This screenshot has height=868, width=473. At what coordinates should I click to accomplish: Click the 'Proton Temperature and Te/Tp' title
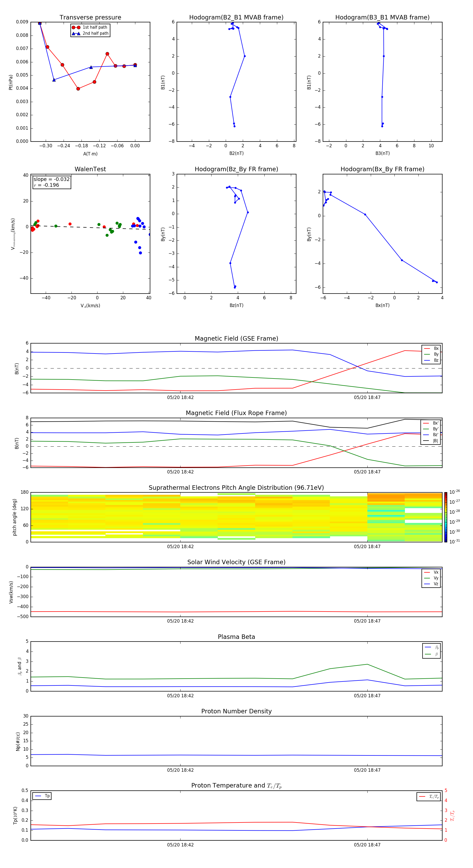click(236, 786)
